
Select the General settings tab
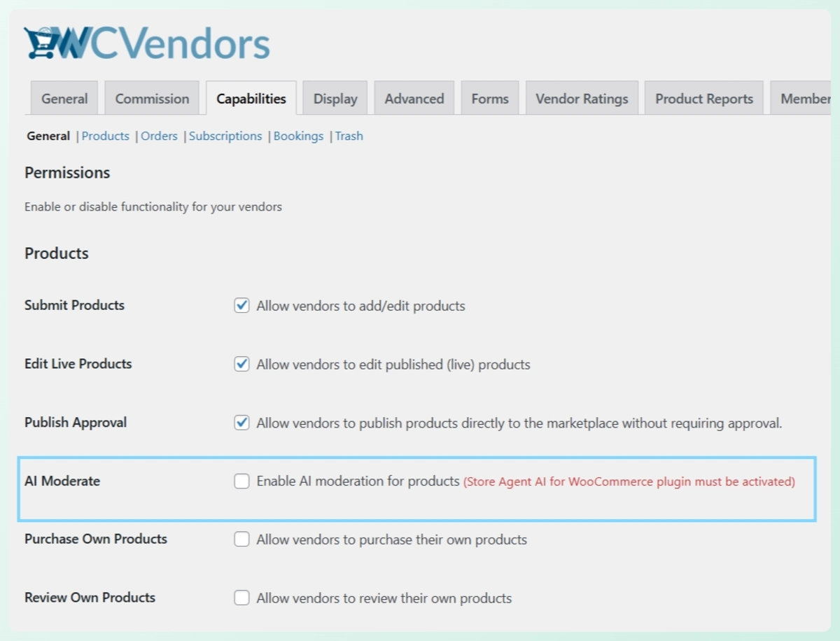coord(64,98)
